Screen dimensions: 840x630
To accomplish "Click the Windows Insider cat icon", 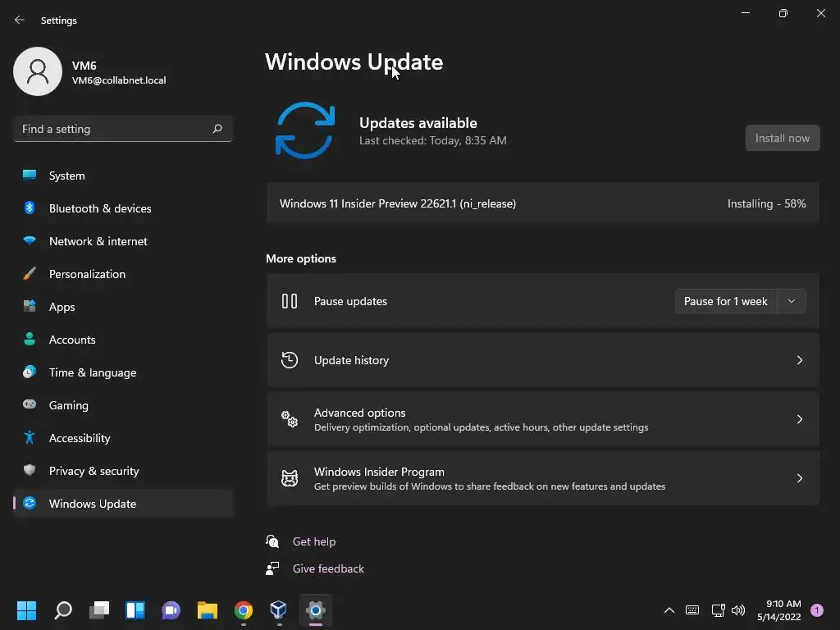I will pos(290,478).
